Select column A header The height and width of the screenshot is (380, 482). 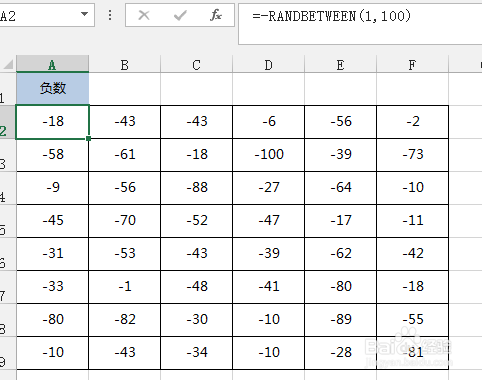52,64
